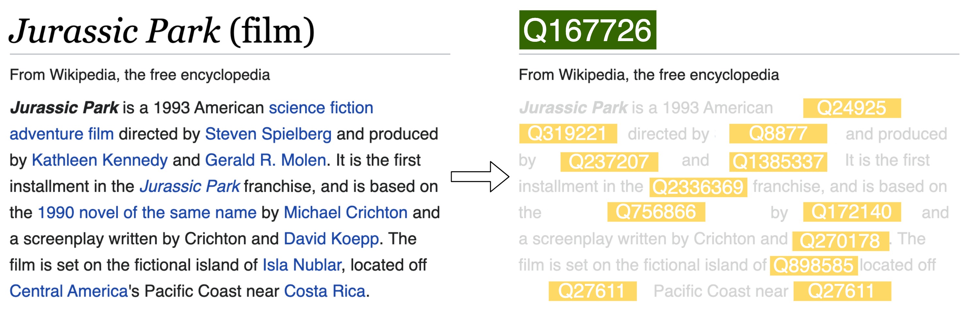Image resolution: width=980 pixels, height=324 pixels.
Task: Select the yellow Q24925 entity tag
Action: 852,108
